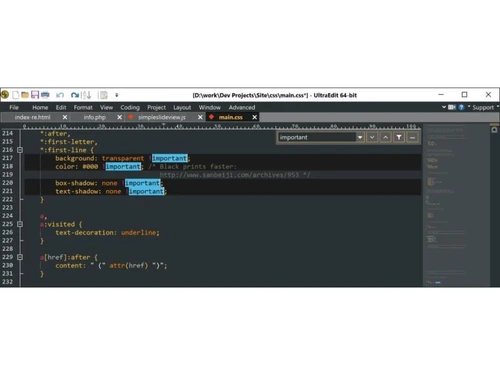Click the window layout icon beside the help icon
The width and height of the screenshot is (500, 375).
452,107
